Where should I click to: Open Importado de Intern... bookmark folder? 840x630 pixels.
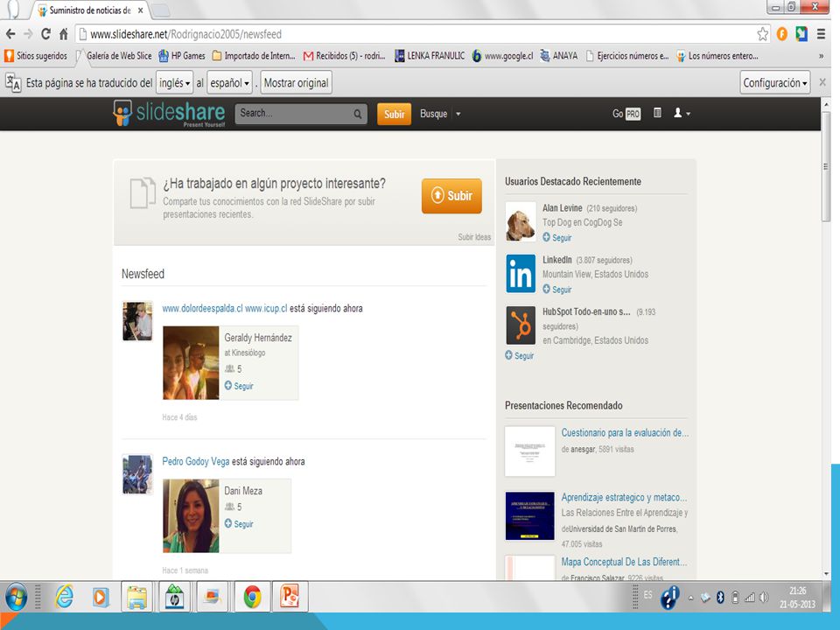click(254, 56)
